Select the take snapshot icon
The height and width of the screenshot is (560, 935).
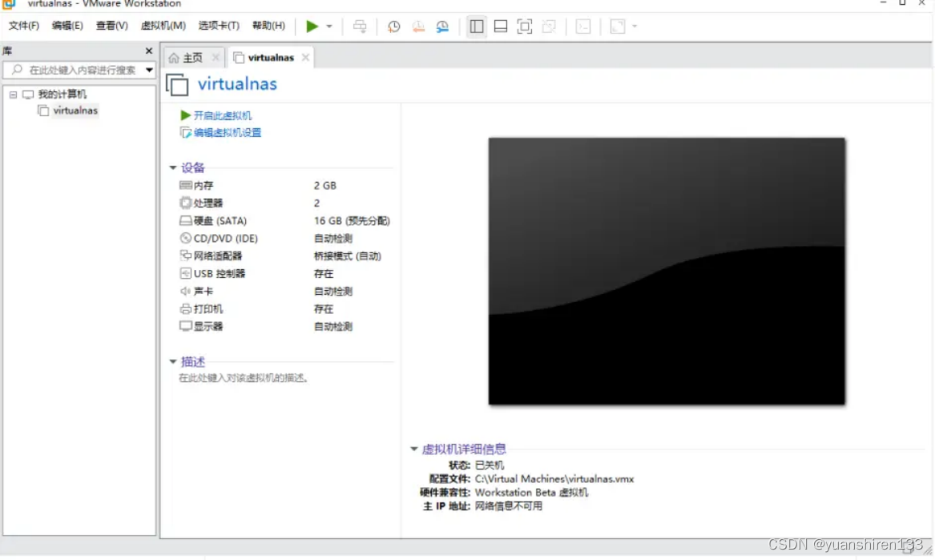[393, 26]
